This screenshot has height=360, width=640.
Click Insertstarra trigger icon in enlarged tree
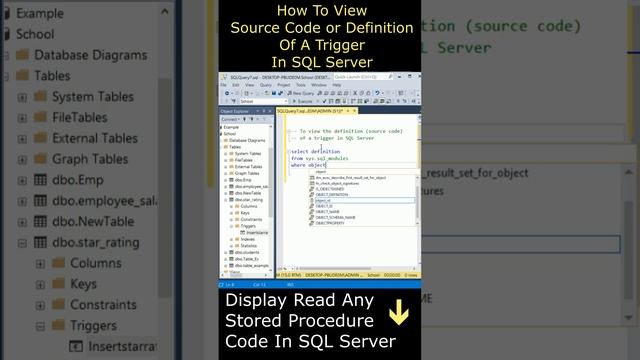click(76, 346)
